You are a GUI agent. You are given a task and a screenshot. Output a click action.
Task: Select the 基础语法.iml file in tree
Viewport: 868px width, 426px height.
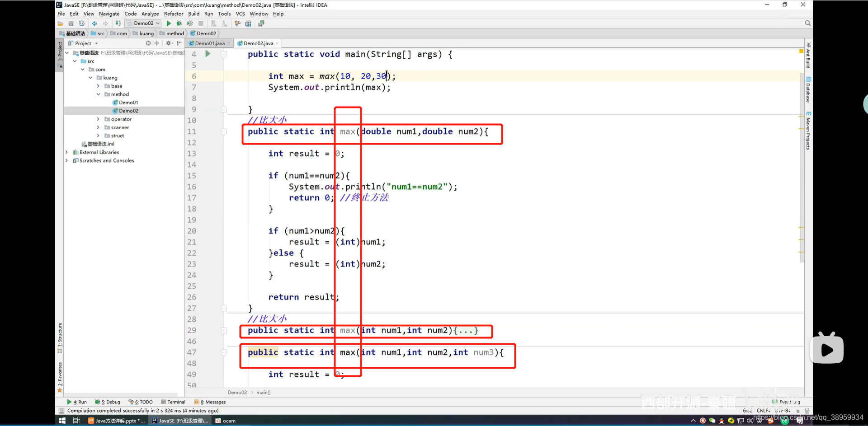click(98, 144)
